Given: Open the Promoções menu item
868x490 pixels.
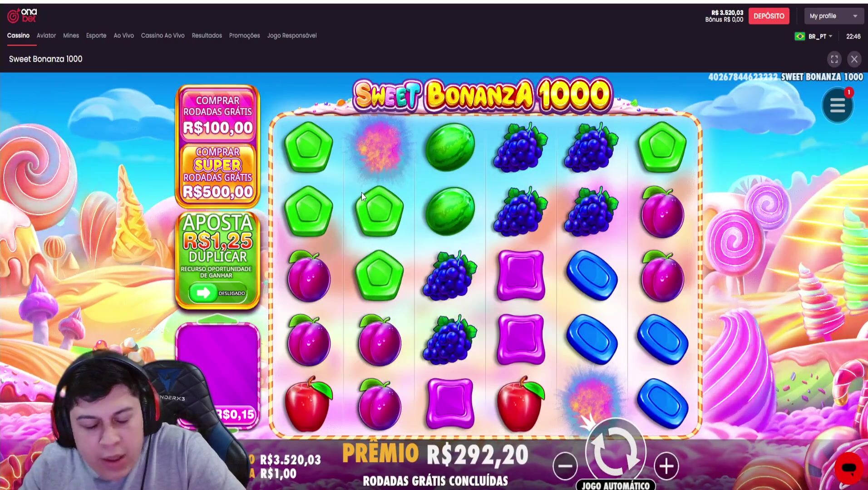Looking at the screenshot, I should pos(244,35).
